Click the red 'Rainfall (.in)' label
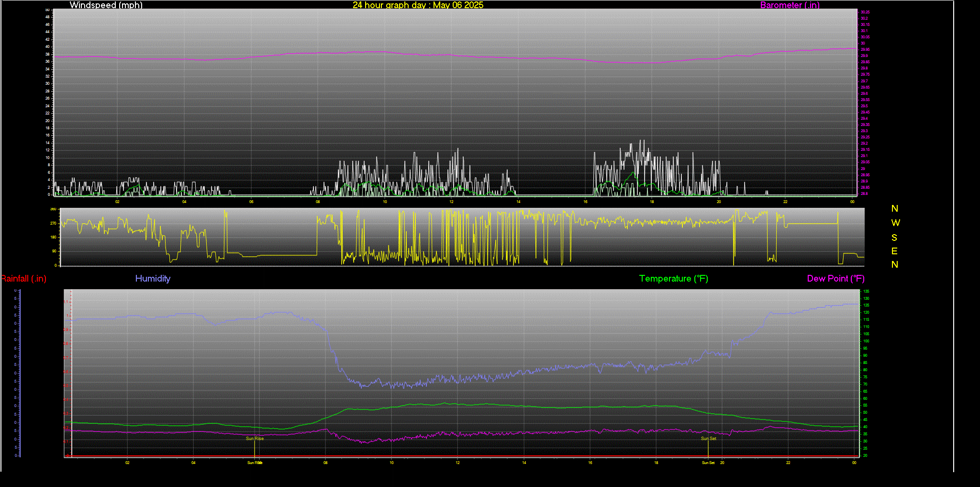Screen dimensions: 980x487 [x=23, y=279]
